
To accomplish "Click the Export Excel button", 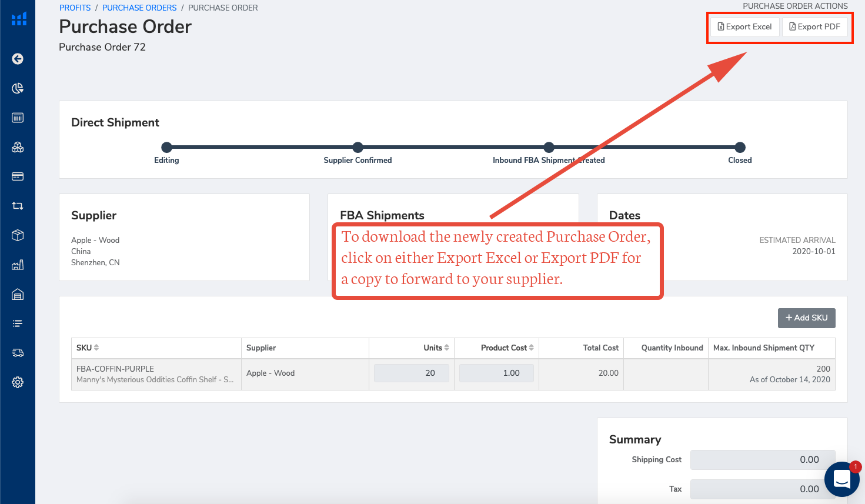I will click(x=744, y=26).
